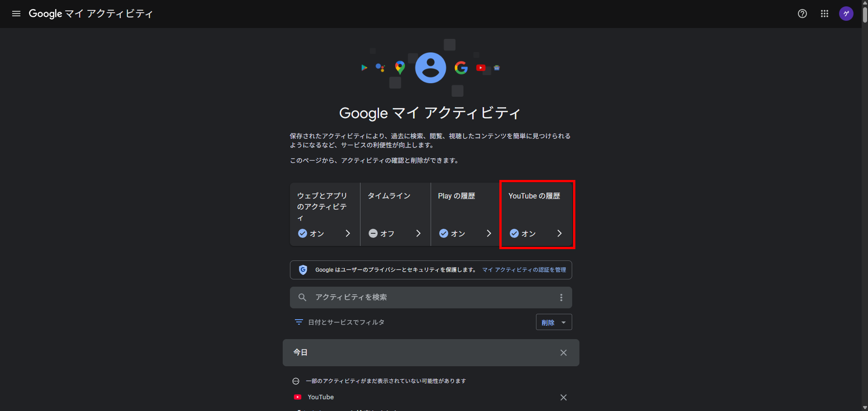Click the Google Maps pin icon
Viewport: 868px width, 411px height.
(x=400, y=68)
